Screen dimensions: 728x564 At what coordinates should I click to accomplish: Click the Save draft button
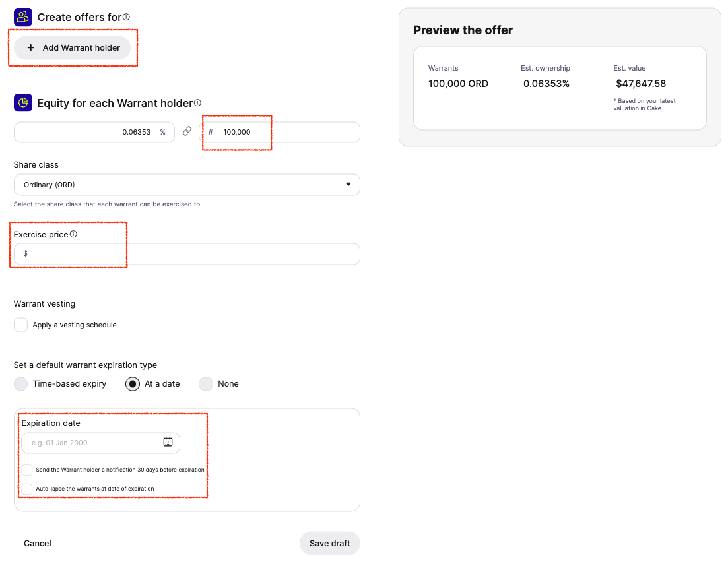click(x=329, y=543)
